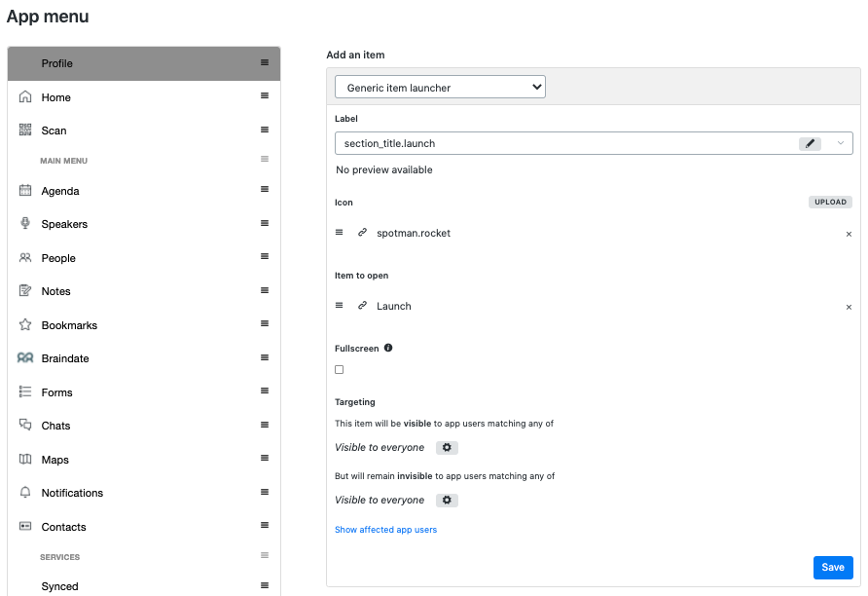
Task: Select the Notifications menu item
Action: pyautogui.click(x=144, y=493)
